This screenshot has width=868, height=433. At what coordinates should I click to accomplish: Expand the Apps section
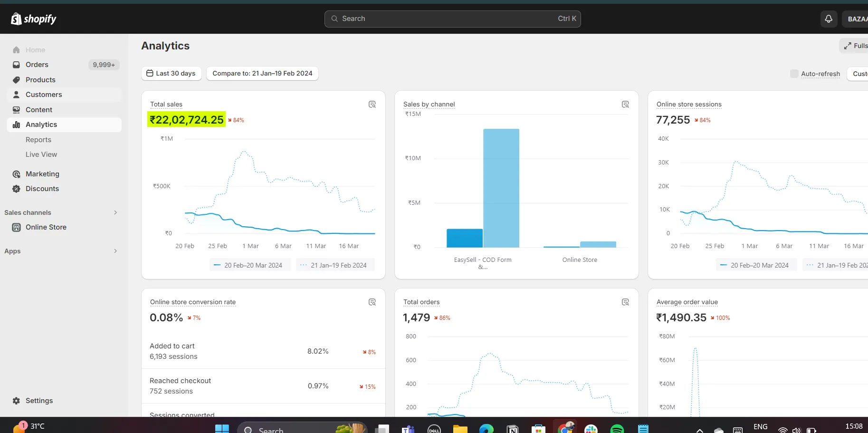coord(115,251)
